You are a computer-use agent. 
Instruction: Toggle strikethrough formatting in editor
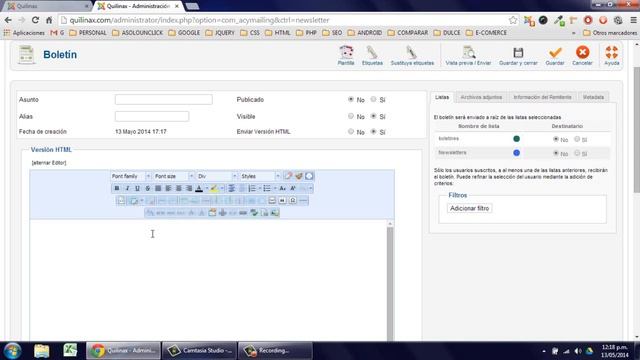[x=147, y=188]
